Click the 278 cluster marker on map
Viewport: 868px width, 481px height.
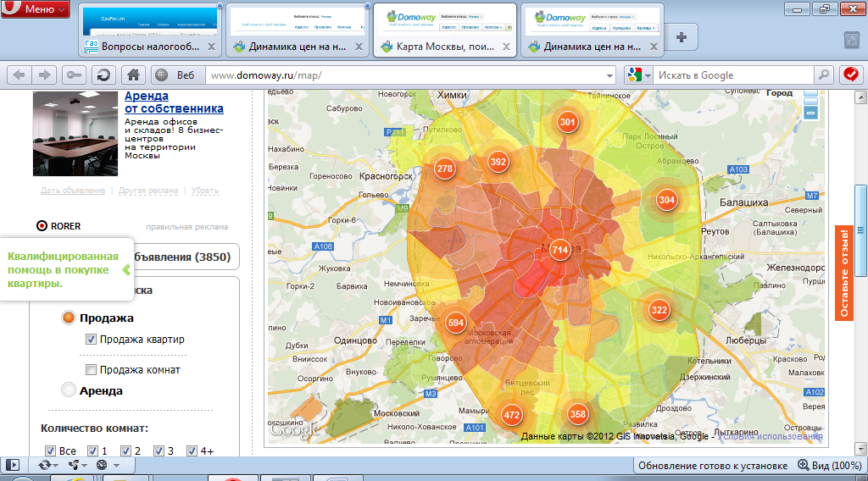pos(444,169)
